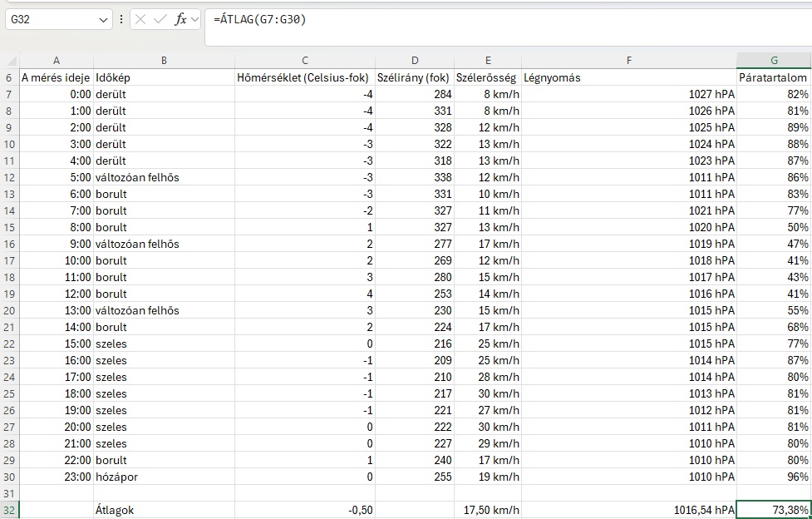Click the wind speed cell 19 km/h
This screenshot has width=812, height=519.
[x=488, y=477]
